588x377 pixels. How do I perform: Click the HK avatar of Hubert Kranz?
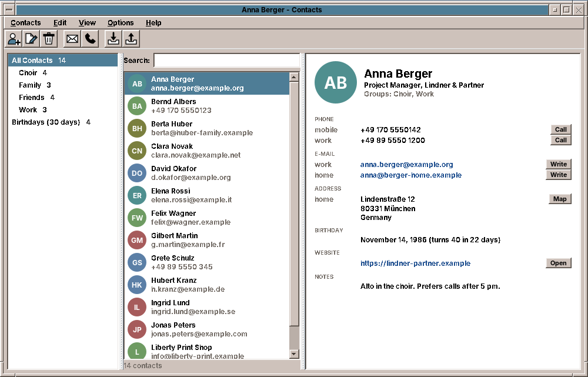[137, 285]
